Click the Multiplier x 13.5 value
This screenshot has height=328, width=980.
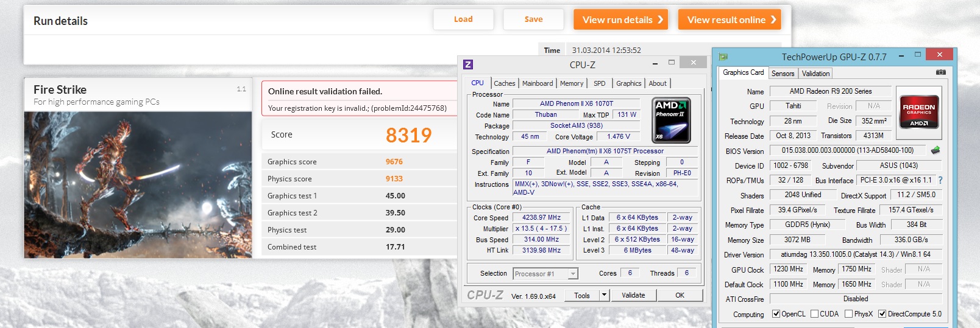point(541,228)
